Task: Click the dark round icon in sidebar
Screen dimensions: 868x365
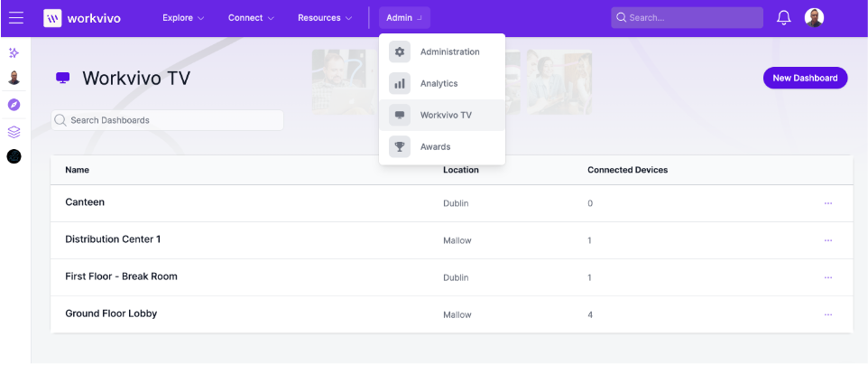Action: coord(14,157)
